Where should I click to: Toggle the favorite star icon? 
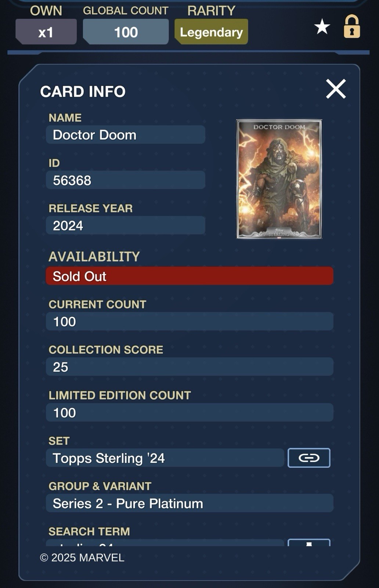[x=322, y=27]
